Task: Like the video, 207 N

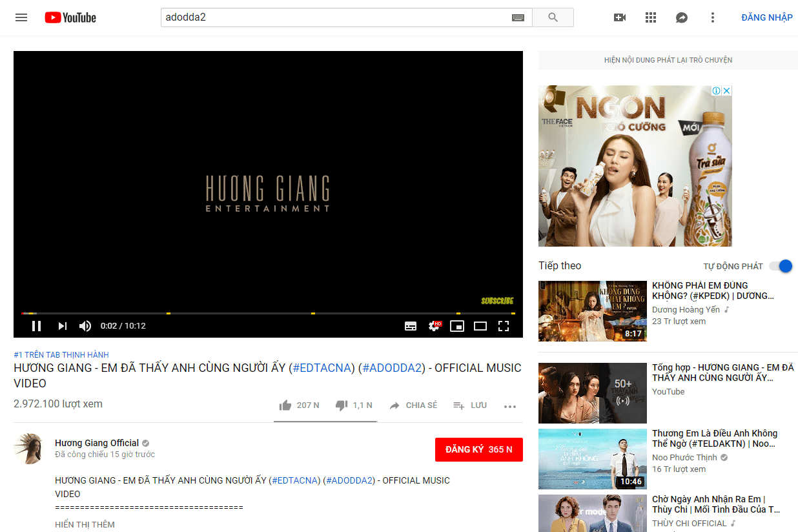Action: [x=299, y=405]
